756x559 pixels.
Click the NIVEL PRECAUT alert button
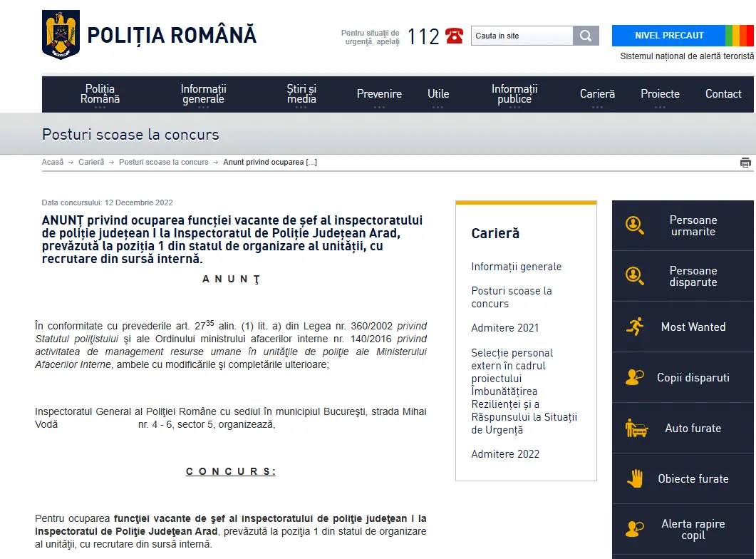coord(669,36)
